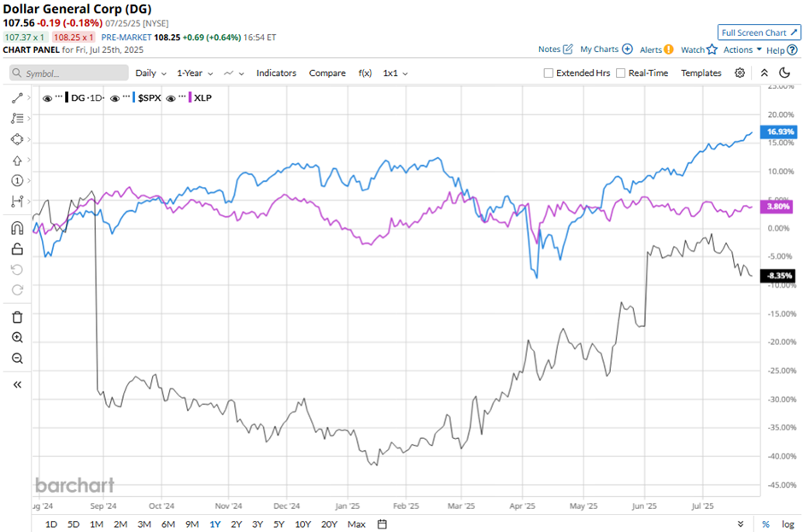Select the 3M time range
Image resolution: width=803 pixels, height=532 pixels.
(x=144, y=524)
